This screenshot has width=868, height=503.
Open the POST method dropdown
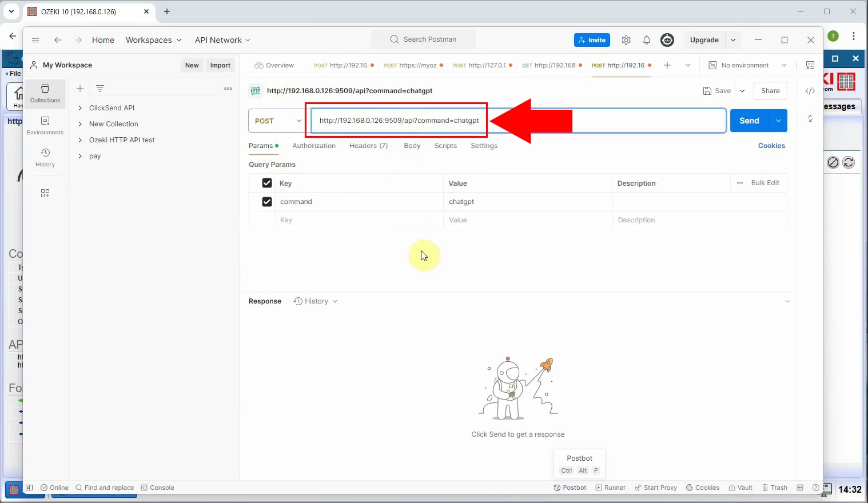click(278, 121)
